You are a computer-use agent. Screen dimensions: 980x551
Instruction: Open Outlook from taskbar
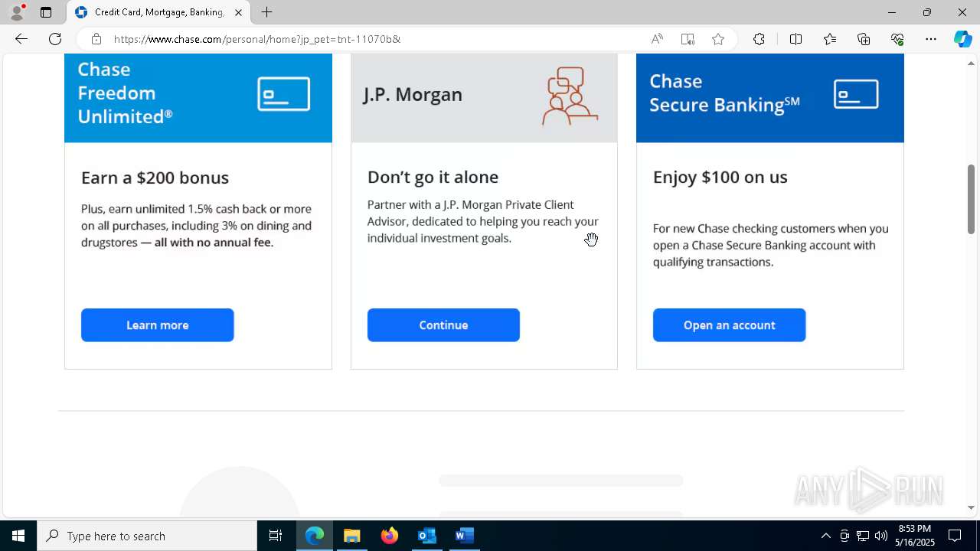(426, 536)
